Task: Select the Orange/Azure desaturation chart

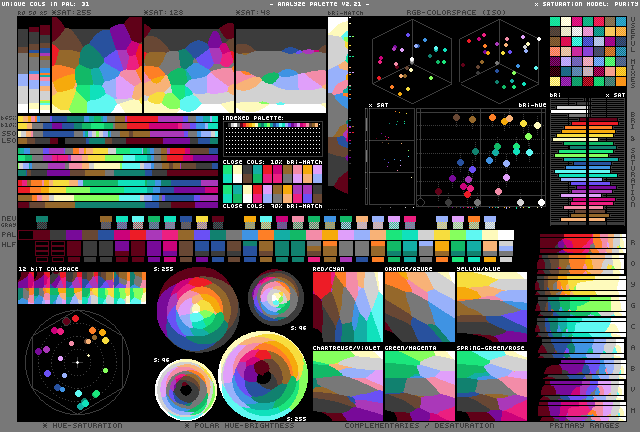Action: (x=419, y=307)
